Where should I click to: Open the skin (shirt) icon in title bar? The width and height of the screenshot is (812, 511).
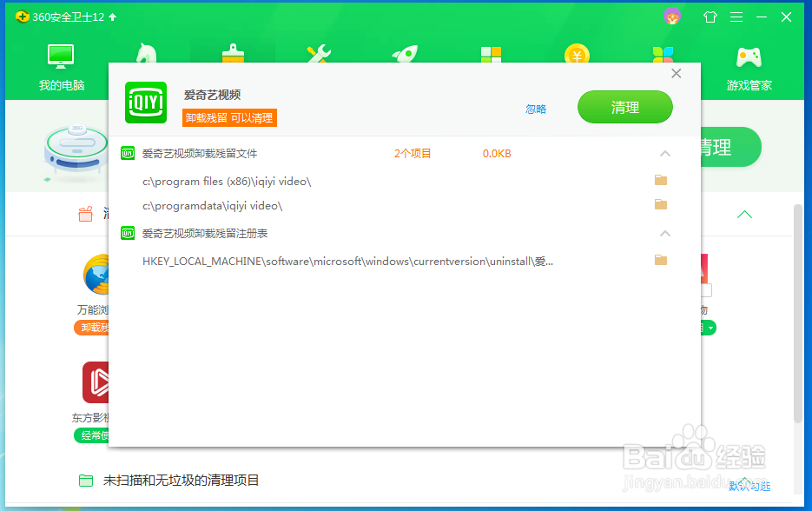pyautogui.click(x=710, y=17)
